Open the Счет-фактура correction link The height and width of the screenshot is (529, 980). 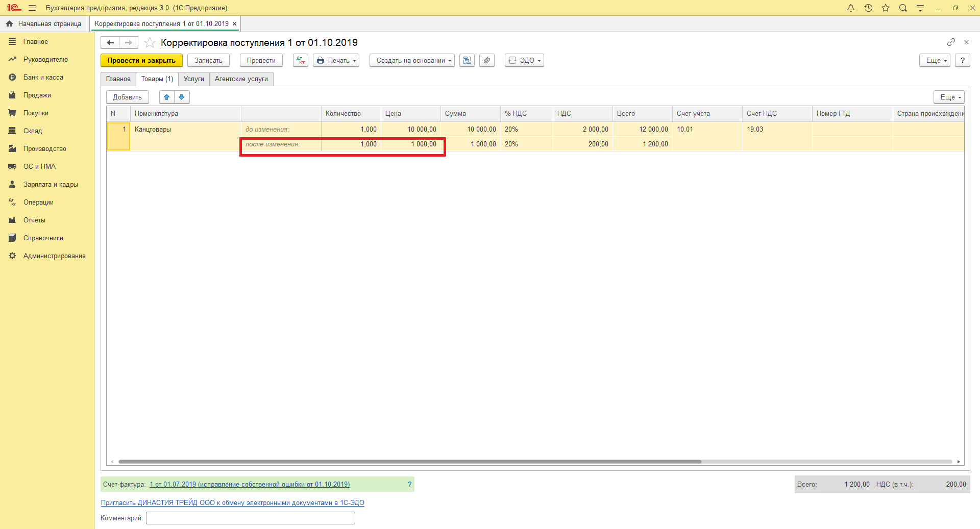[250, 484]
